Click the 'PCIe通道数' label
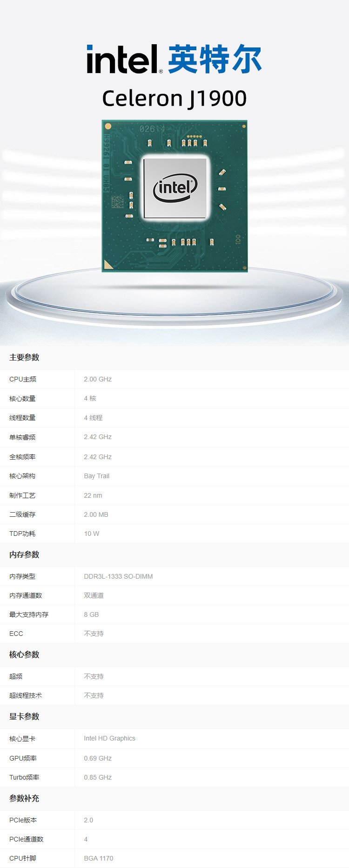Image resolution: width=349 pixels, height=868 pixels. [26, 839]
